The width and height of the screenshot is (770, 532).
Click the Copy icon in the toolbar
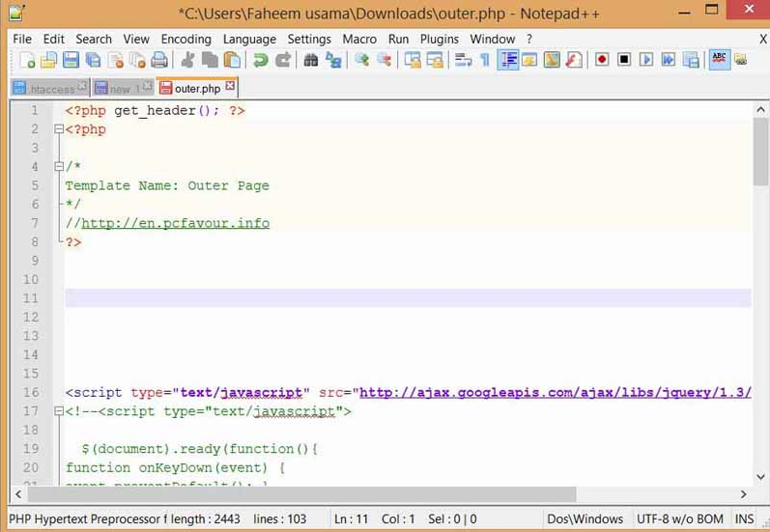[x=210, y=60]
